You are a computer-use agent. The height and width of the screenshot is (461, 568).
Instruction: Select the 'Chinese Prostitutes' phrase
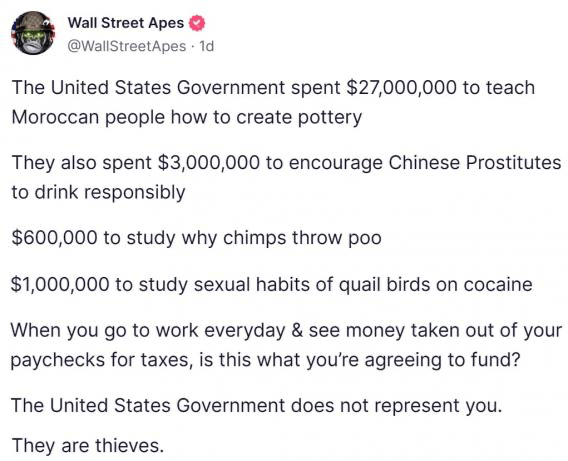point(475,162)
